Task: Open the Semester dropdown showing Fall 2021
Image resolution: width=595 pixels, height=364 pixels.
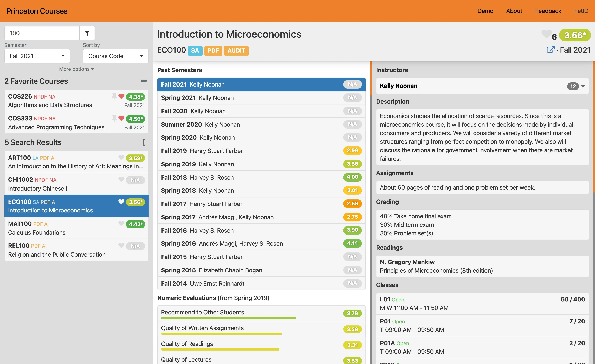Action: coord(37,56)
